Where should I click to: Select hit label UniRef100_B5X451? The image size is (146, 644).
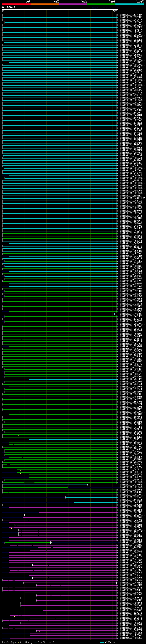coord(131,105)
